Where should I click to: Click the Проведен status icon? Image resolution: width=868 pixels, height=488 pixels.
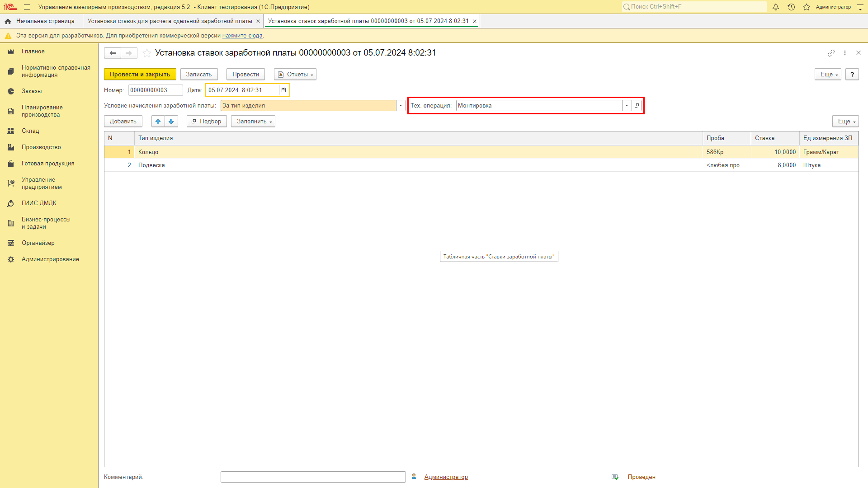(615, 477)
